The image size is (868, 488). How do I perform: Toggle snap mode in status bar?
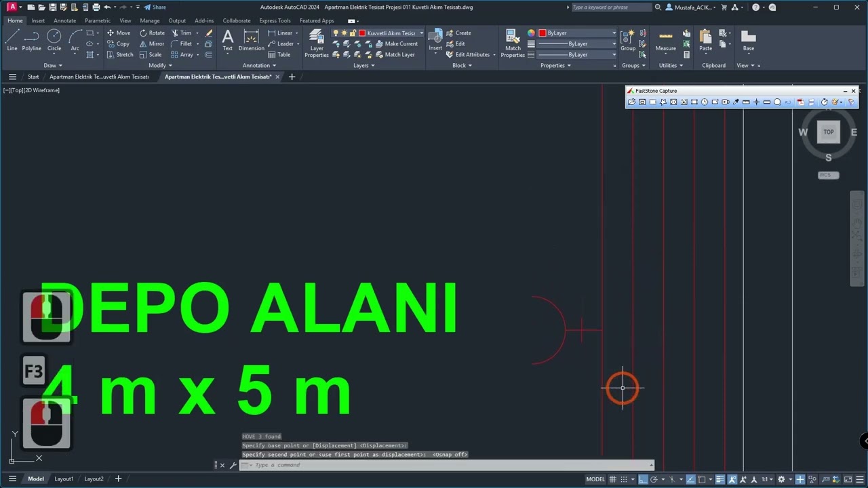[624, 479]
